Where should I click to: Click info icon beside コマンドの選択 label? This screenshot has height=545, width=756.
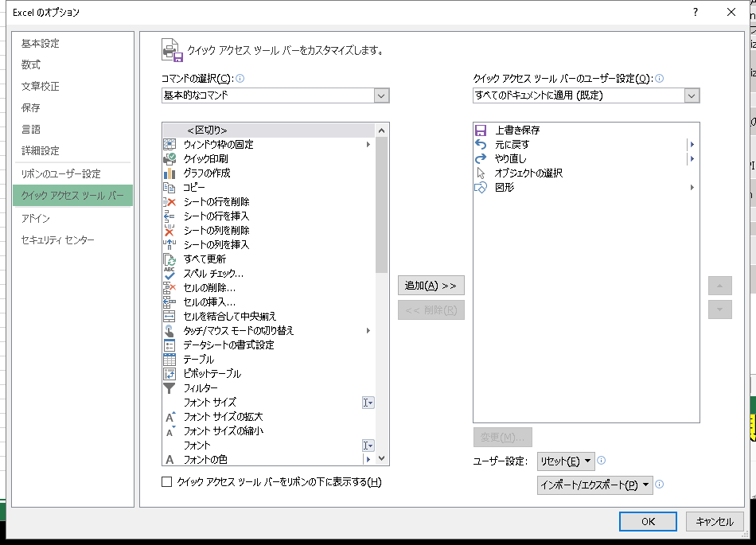pyautogui.click(x=240, y=78)
